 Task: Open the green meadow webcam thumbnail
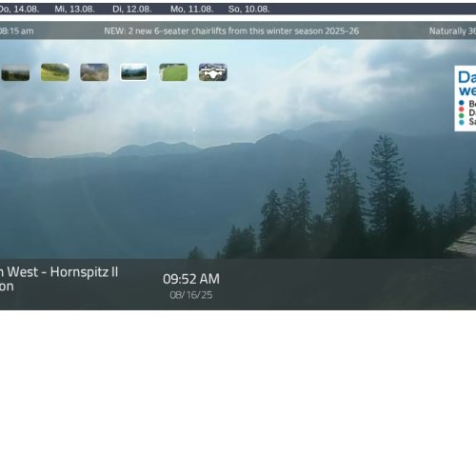[x=173, y=72]
